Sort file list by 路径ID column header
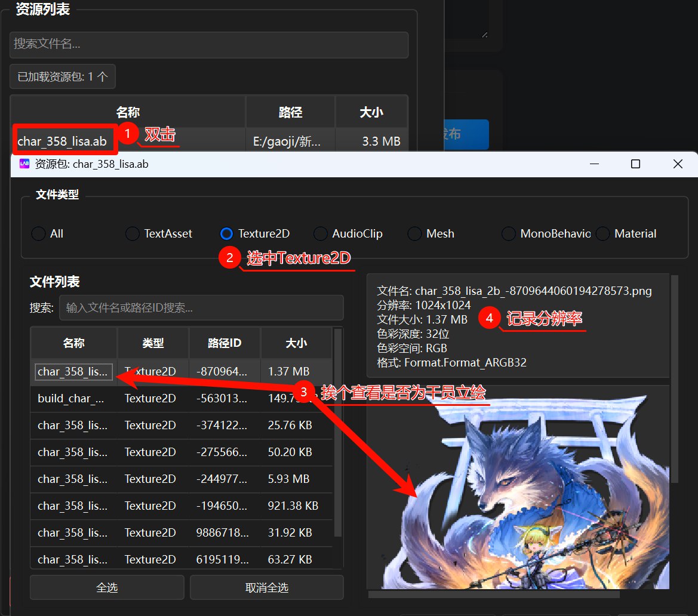Image resolution: width=698 pixels, height=616 pixels. [225, 343]
